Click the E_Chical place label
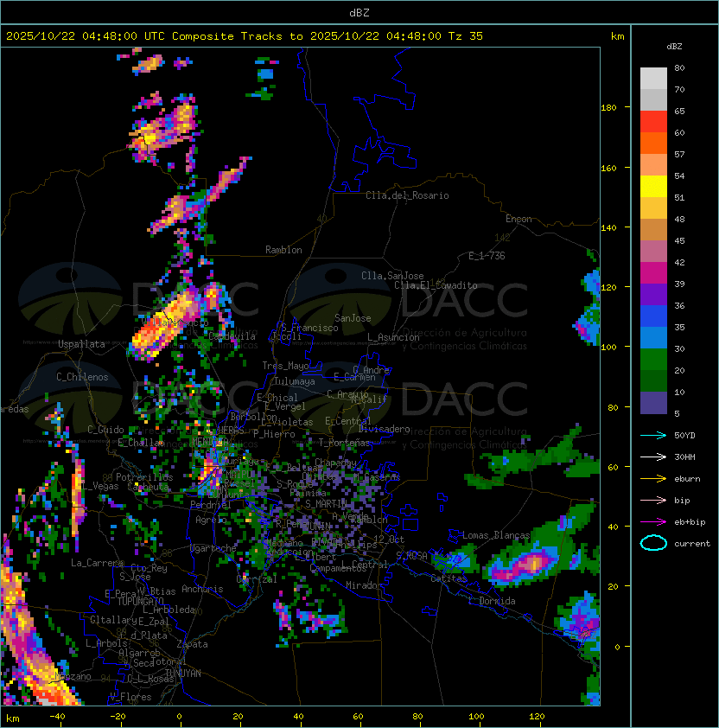This screenshot has height=728, width=719. 277,398
